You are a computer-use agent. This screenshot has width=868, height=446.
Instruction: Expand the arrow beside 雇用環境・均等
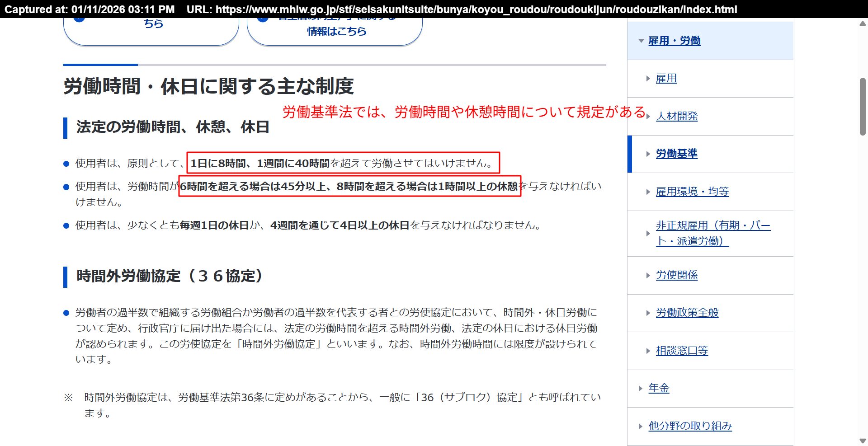coord(648,192)
